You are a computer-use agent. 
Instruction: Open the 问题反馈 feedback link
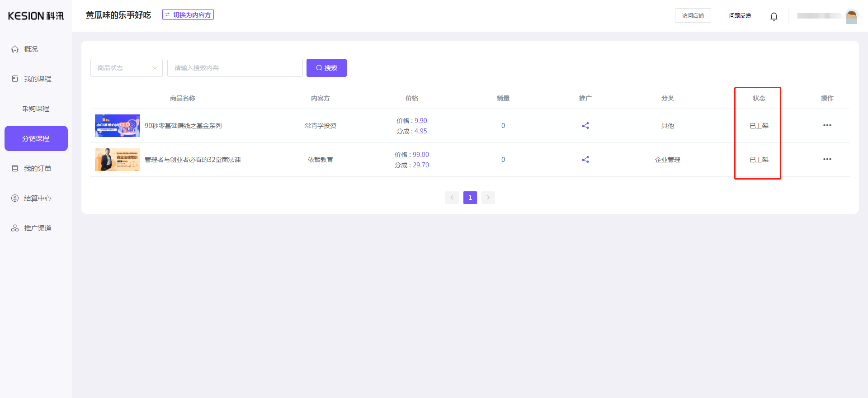coord(740,15)
